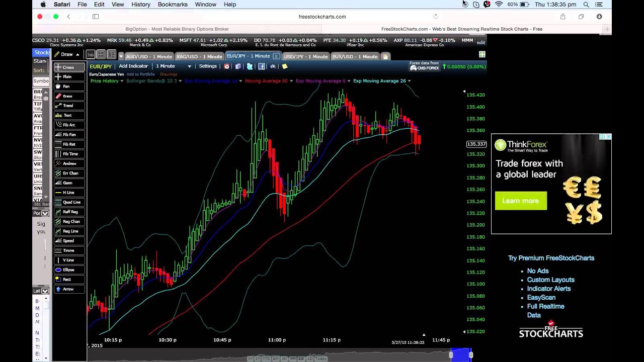This screenshot has width=644, height=362.
Task: Select the Raff Reg tool
Action: [x=69, y=212]
